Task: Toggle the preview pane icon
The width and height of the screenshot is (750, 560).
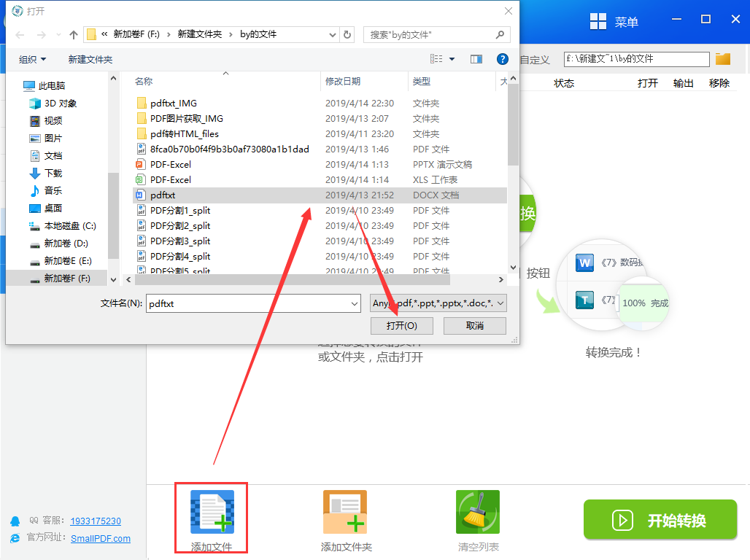Action: click(x=476, y=59)
